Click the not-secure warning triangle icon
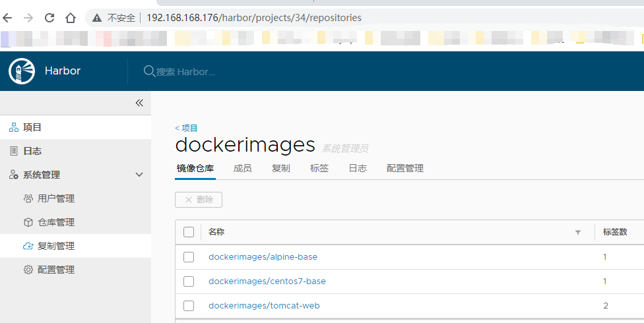This screenshot has width=644, height=323. tap(97, 18)
